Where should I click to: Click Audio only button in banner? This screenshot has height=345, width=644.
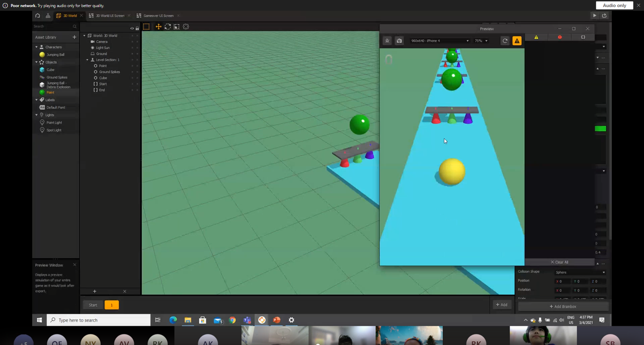tap(614, 6)
